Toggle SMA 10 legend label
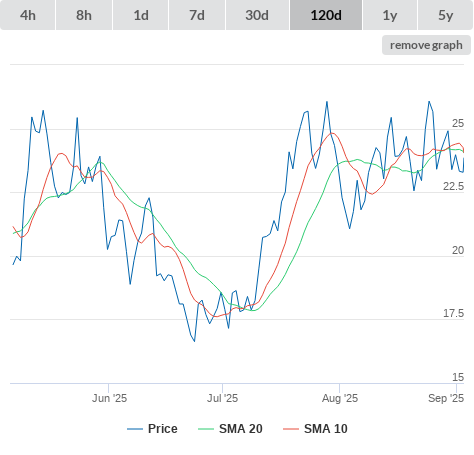The image size is (474, 455). [326, 429]
